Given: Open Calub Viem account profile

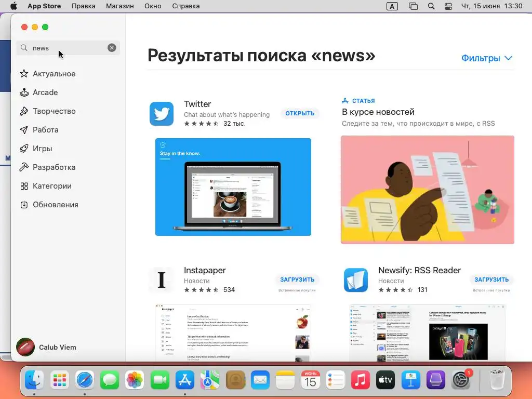Looking at the screenshot, I should click(x=47, y=347).
